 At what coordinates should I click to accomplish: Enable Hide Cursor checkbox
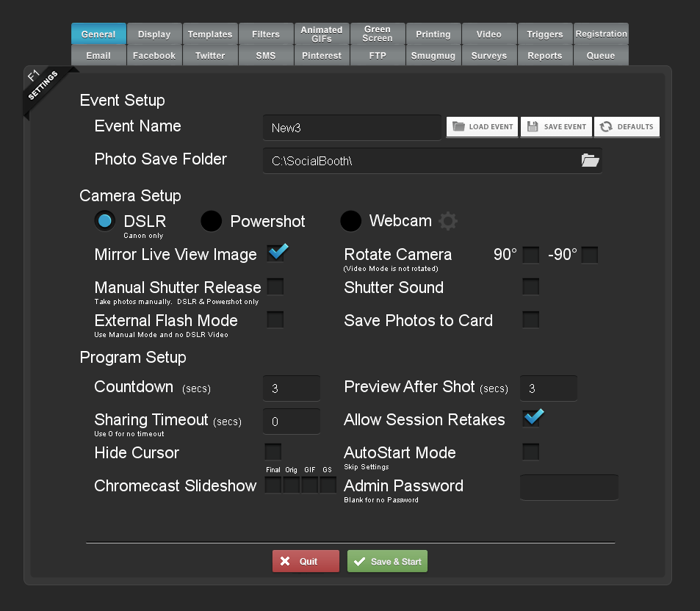[273, 452]
